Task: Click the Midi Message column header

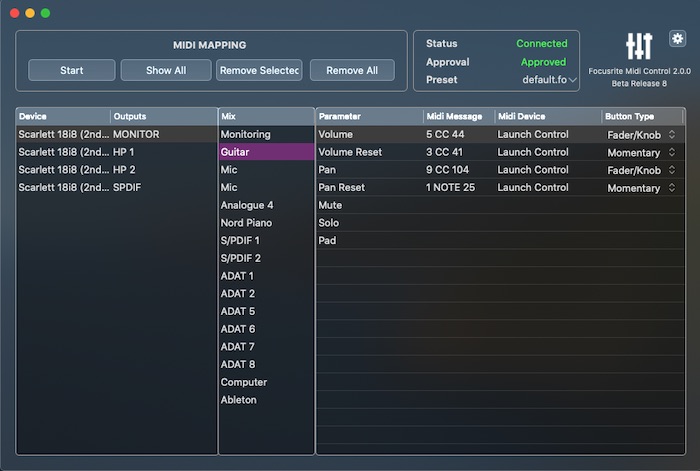Action: (x=459, y=116)
